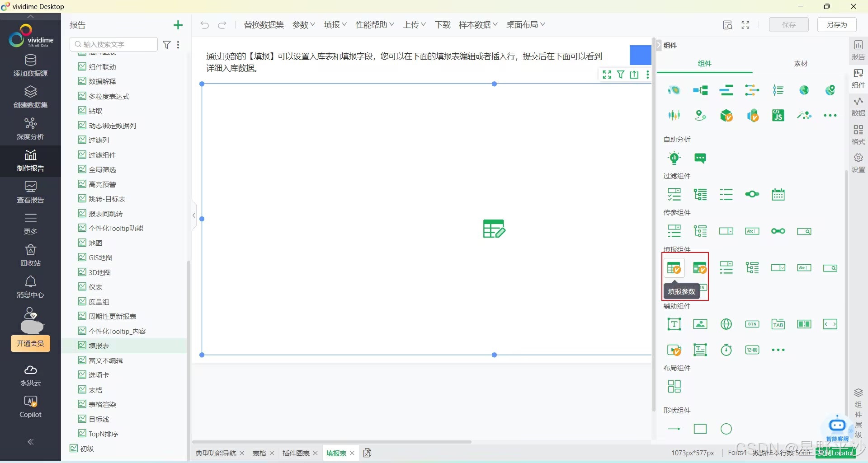Select the text auxiliary component
Image resolution: width=868 pixels, height=463 pixels.
(x=674, y=324)
